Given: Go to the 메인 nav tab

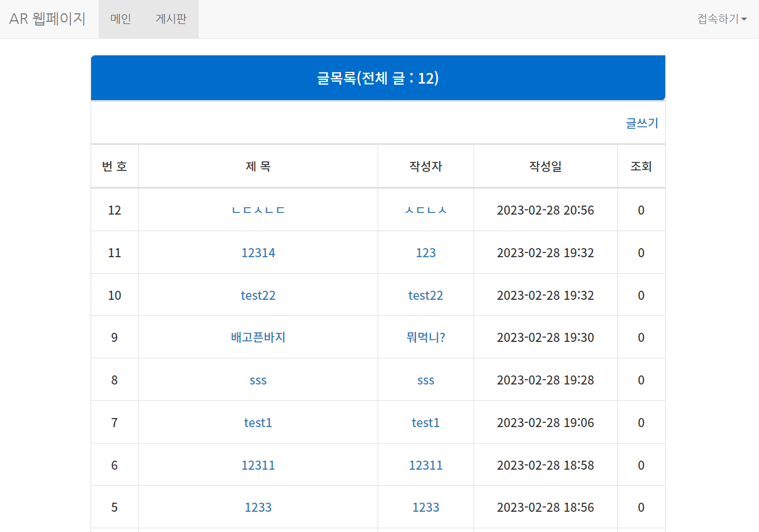Looking at the screenshot, I should point(121,19).
